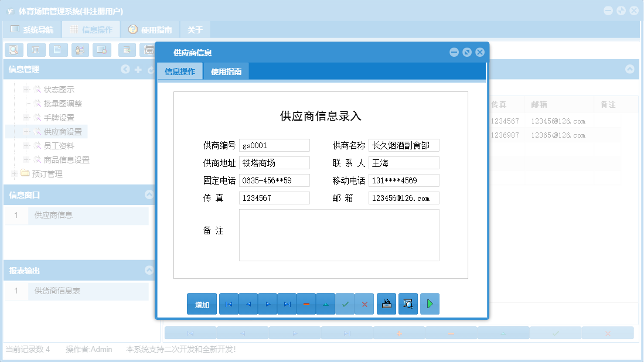Screen dimensions: 644x362
Task: Click the next-record arrow in the dialog
Action: [267, 303]
